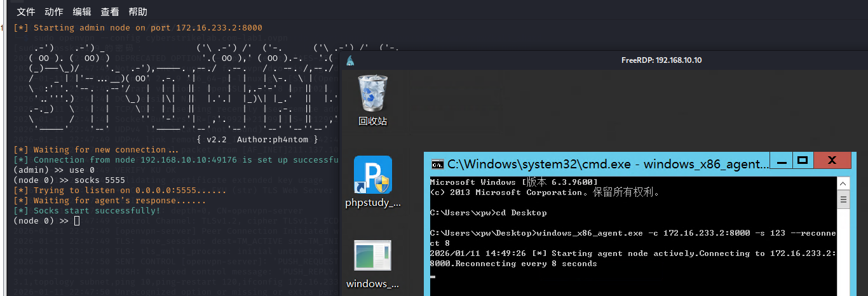Image resolution: width=868 pixels, height=296 pixels.
Task: Maximize the cmd.exe window
Action: click(x=803, y=161)
